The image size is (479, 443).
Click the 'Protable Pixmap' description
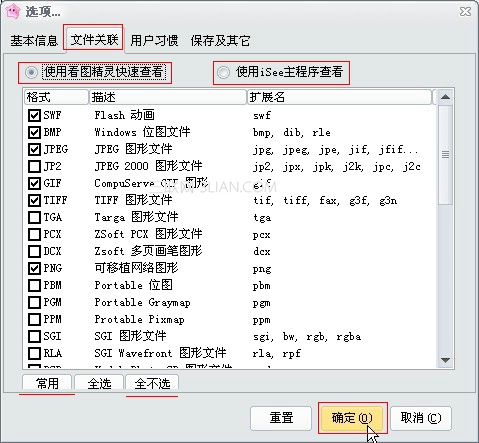[139, 319]
